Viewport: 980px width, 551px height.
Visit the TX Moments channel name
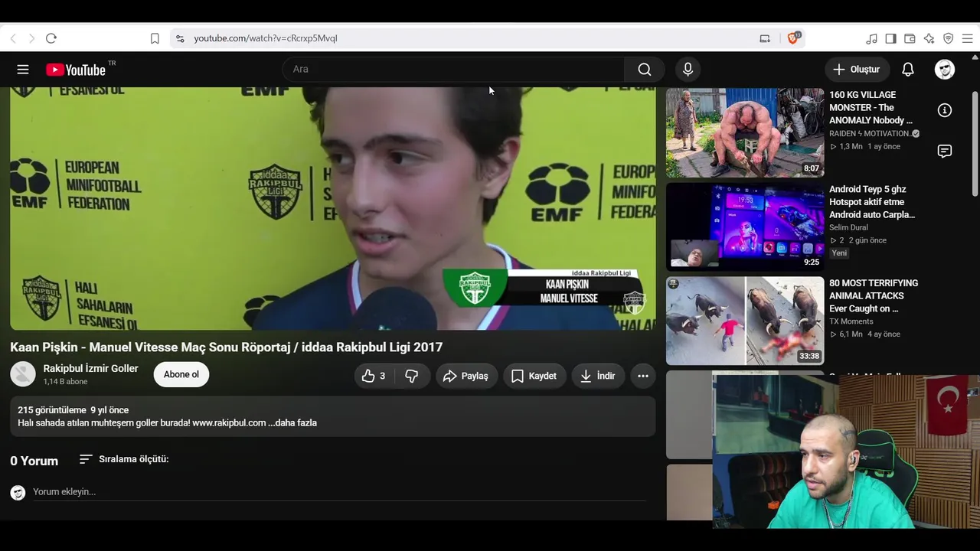(x=851, y=321)
